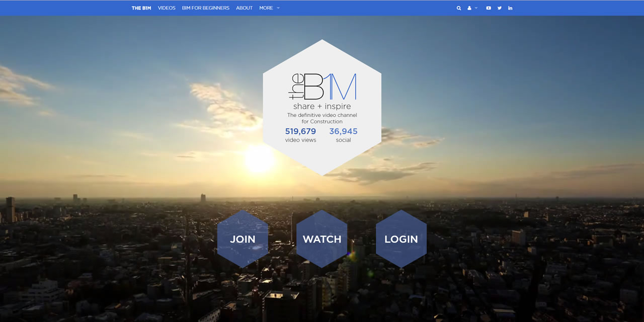Screen dimensions: 644x322
Task: Visit the YouTube channel icon
Action: [489, 8]
